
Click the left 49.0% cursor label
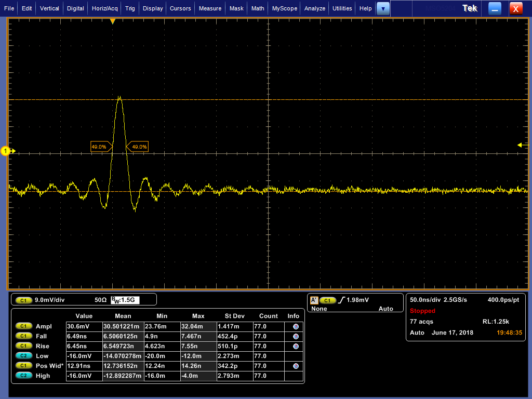point(100,147)
